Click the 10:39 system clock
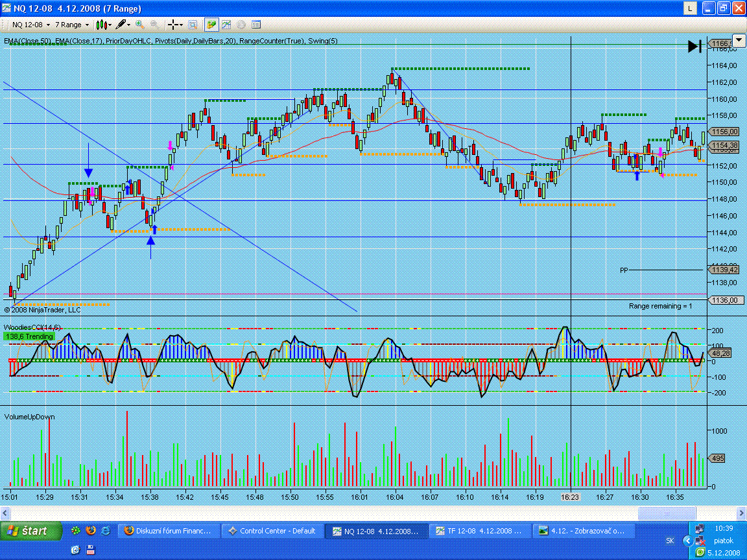 coord(724,528)
